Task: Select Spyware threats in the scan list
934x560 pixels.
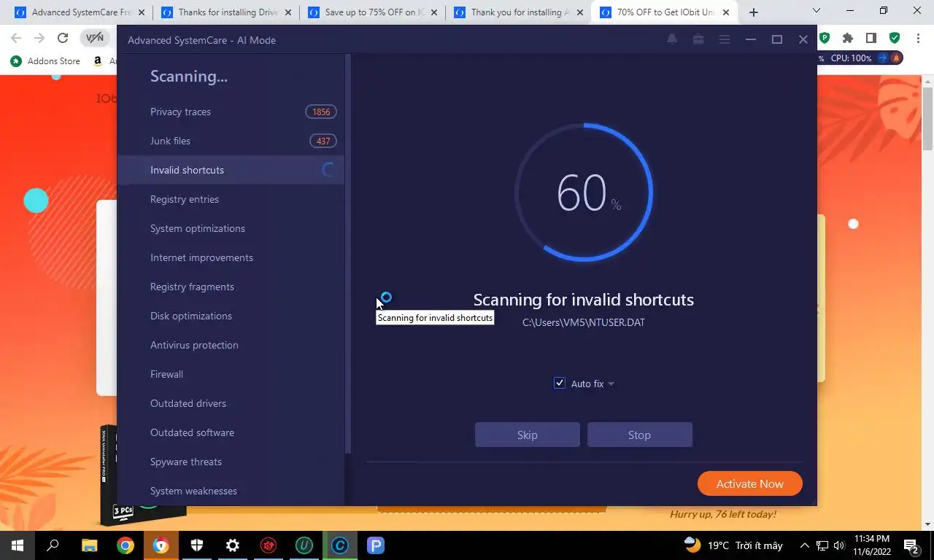Action: [x=231, y=462]
